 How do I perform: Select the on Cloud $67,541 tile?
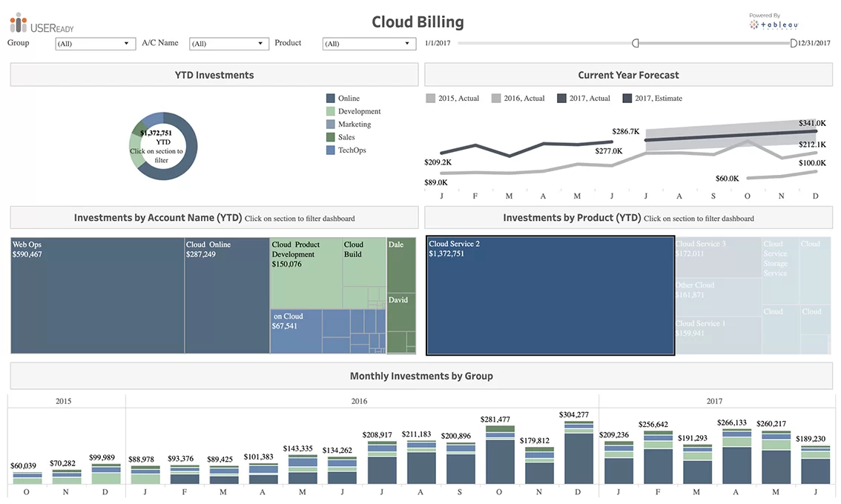[x=296, y=331]
